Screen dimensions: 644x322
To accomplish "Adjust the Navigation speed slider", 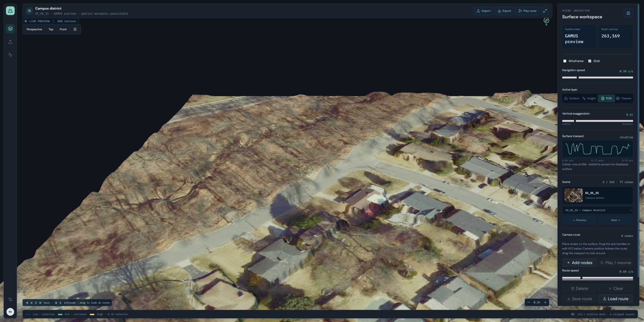I will tap(597, 77).
